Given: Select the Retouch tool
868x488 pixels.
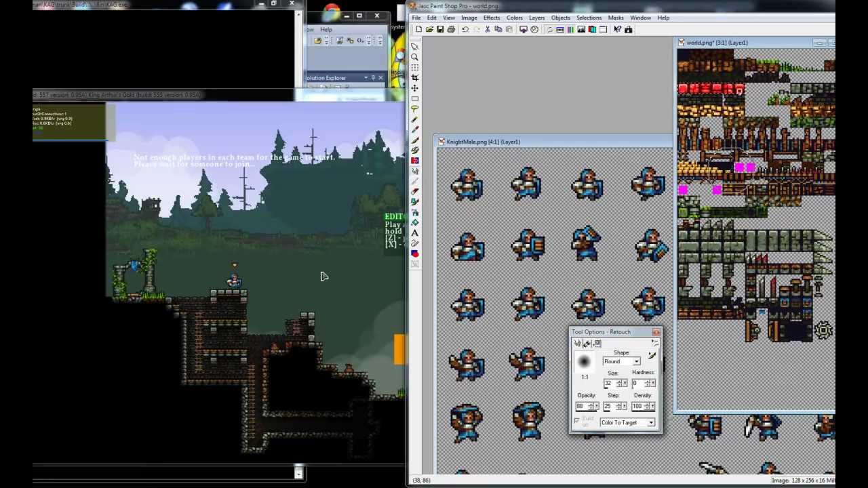Looking at the screenshot, I should (415, 171).
